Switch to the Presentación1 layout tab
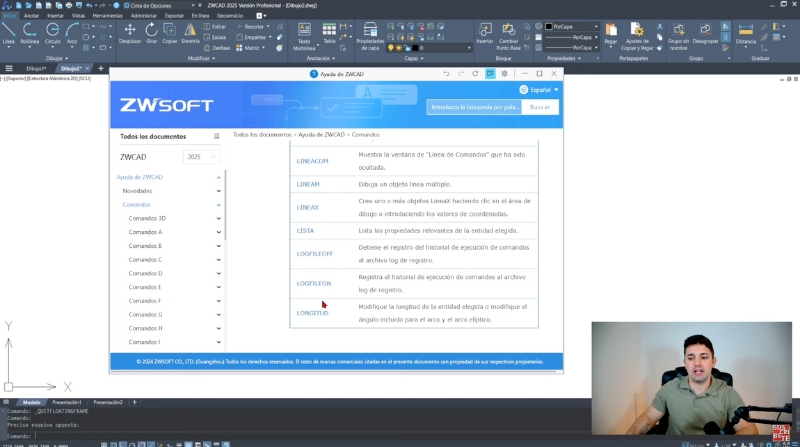Image resolution: width=800 pixels, height=447 pixels. 67,402
